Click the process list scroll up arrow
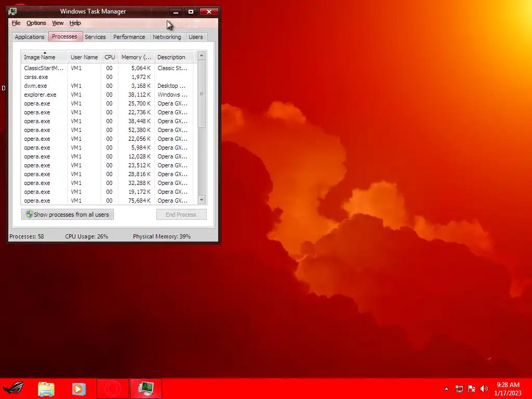Viewport: 532px width, 399px height. tap(202, 55)
